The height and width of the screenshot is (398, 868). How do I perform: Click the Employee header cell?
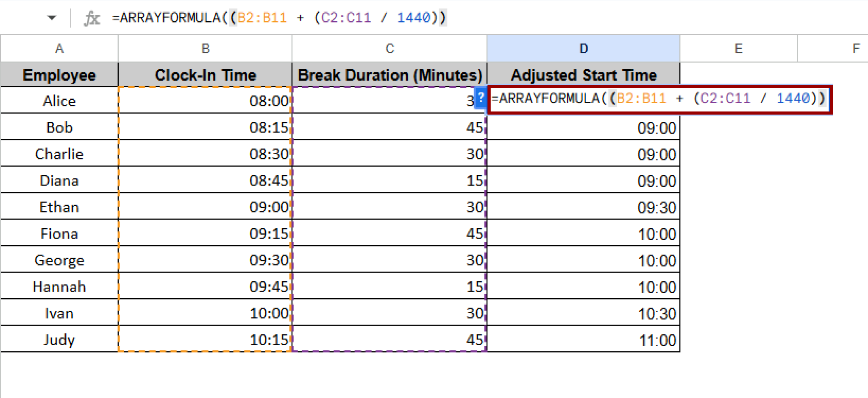(x=59, y=75)
